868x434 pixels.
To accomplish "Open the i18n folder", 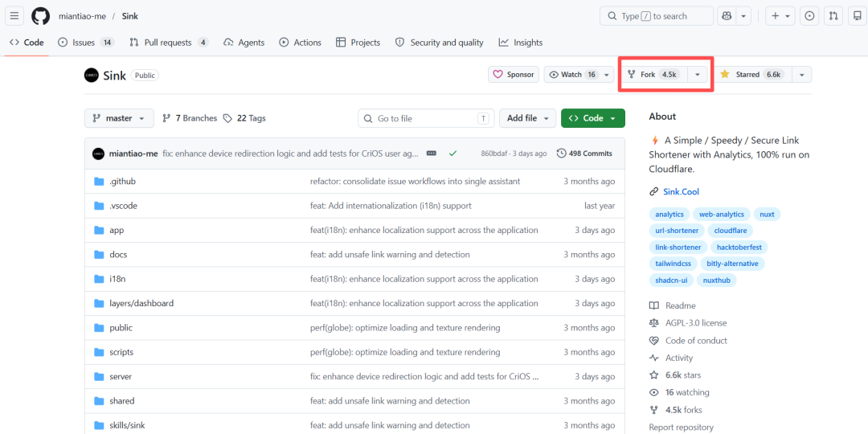I will 117,279.
